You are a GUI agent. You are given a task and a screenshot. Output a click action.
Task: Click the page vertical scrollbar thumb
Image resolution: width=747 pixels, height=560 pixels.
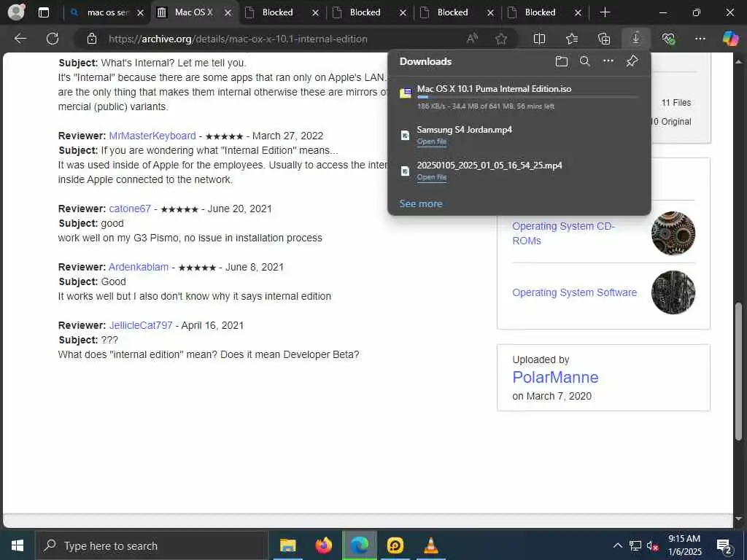739,371
